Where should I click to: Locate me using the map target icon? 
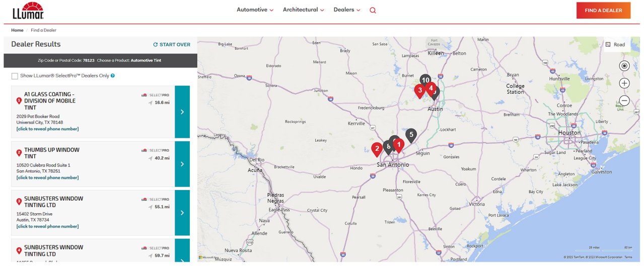pos(624,66)
